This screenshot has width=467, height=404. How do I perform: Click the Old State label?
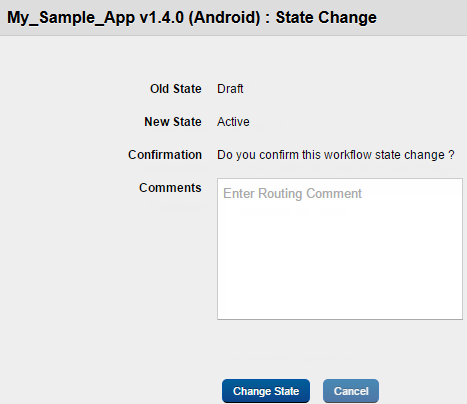click(x=176, y=89)
